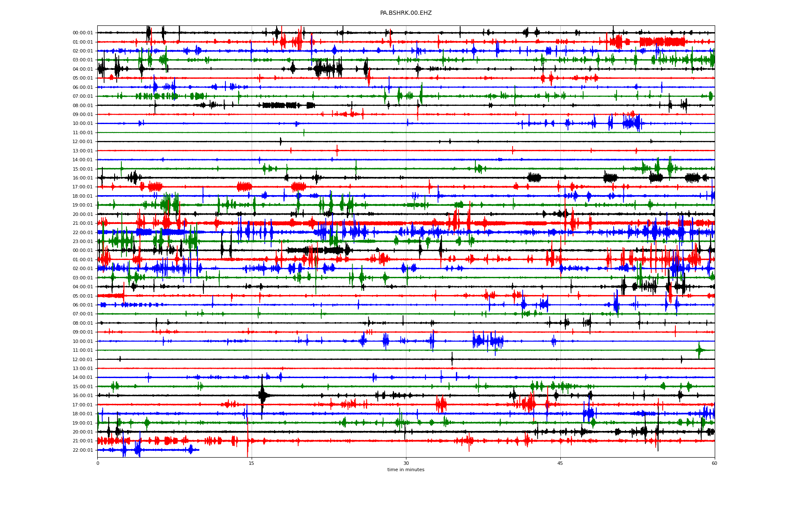Click the upper 08:00:01 row label
This screenshot has height=508, width=812.
pos(82,106)
